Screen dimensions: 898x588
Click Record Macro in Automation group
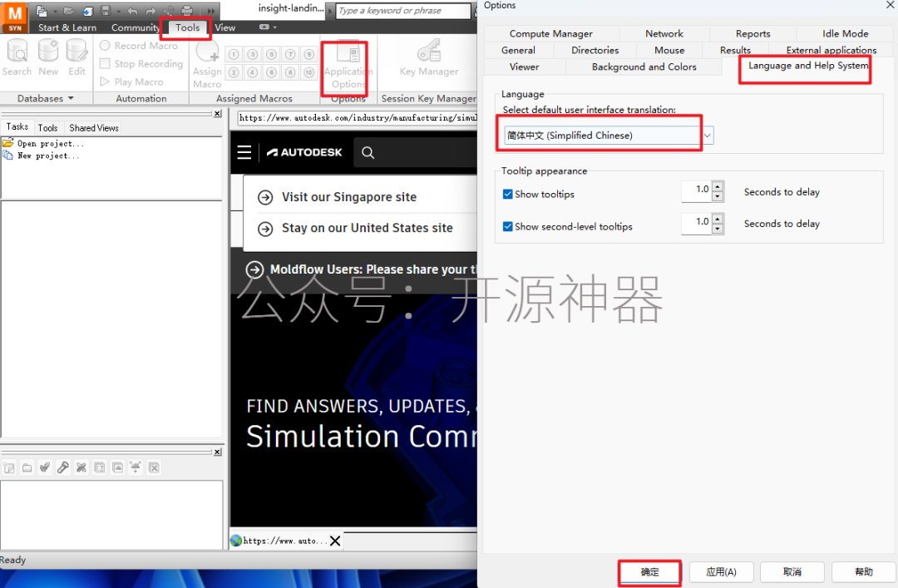click(139, 45)
